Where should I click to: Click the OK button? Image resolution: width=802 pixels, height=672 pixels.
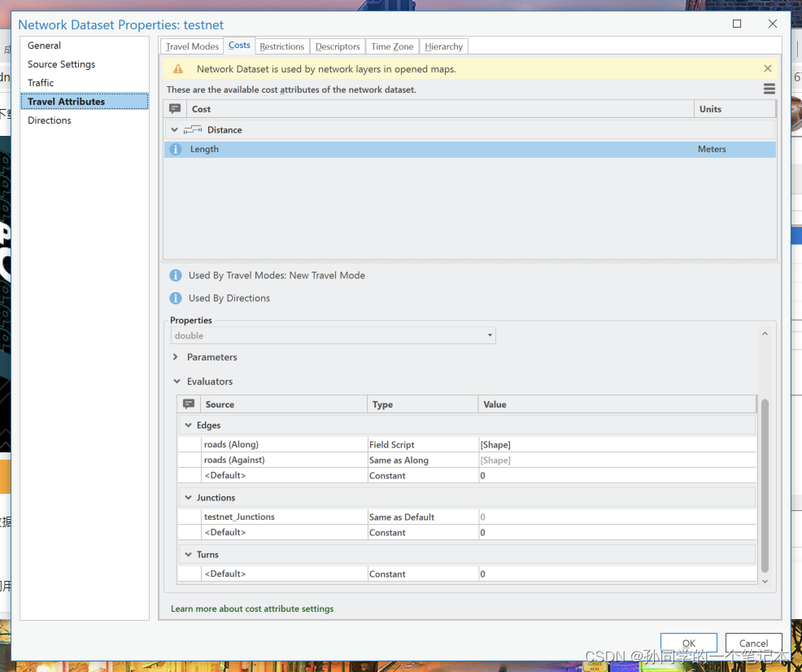688,643
